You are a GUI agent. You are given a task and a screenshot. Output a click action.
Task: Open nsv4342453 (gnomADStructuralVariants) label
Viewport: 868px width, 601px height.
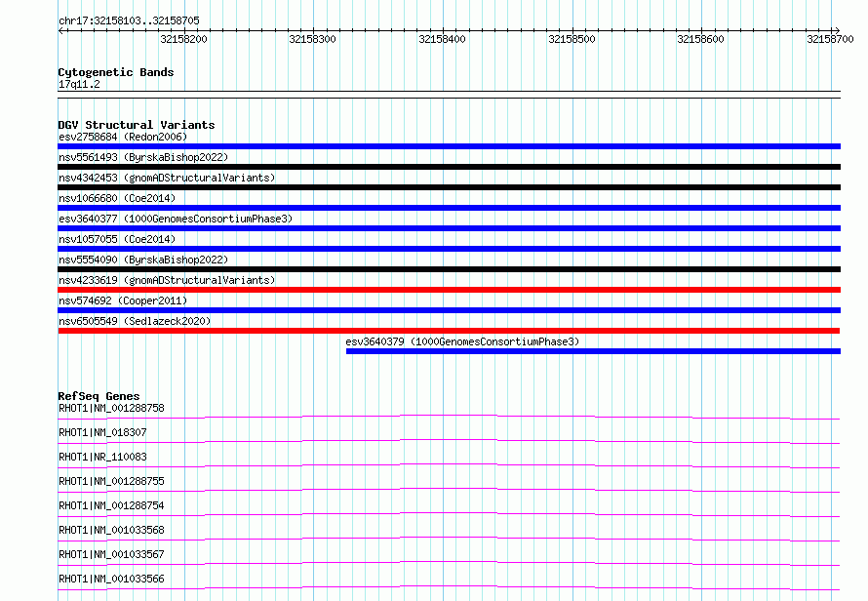click(167, 178)
